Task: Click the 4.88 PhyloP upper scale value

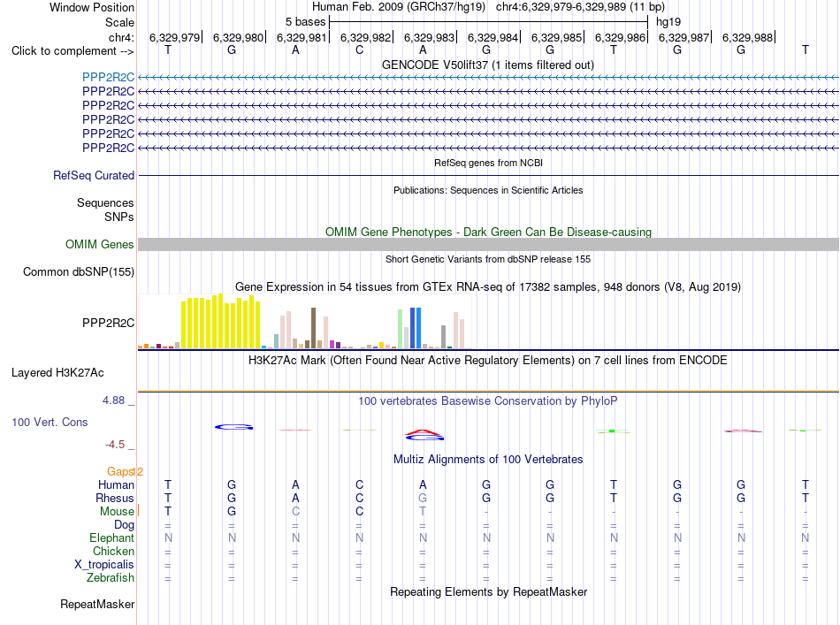Action: [113, 400]
